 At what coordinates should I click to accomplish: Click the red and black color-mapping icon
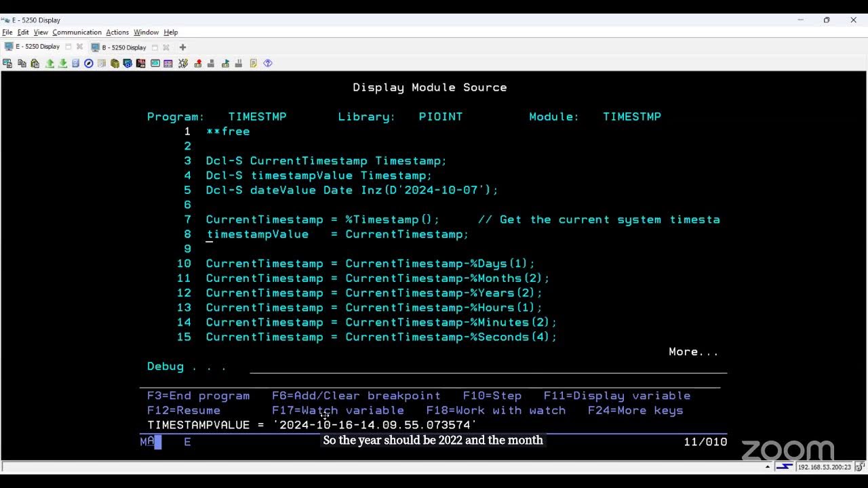click(x=140, y=63)
